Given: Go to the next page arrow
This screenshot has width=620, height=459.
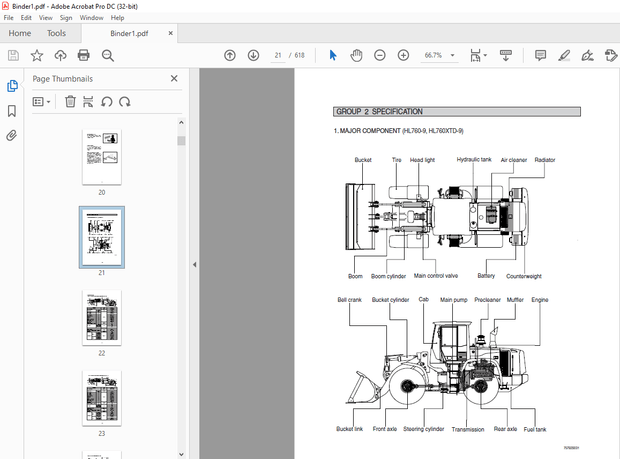Looking at the screenshot, I should (253, 55).
